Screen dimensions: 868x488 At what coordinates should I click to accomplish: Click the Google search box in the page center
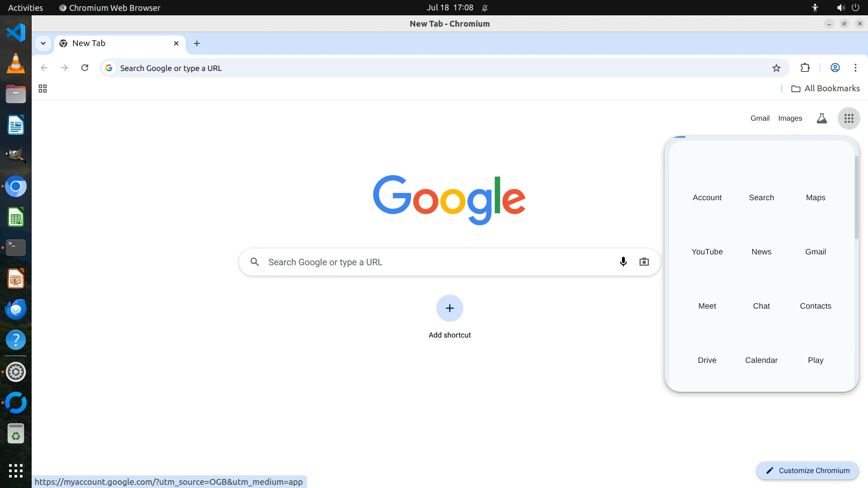(434, 262)
